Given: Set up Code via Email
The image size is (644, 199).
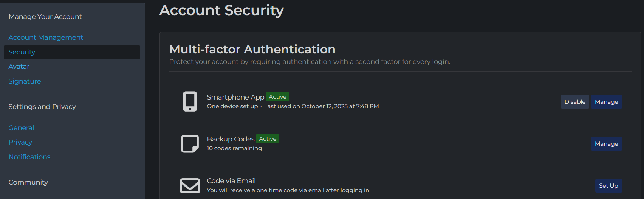Looking at the screenshot, I should pos(608,186).
